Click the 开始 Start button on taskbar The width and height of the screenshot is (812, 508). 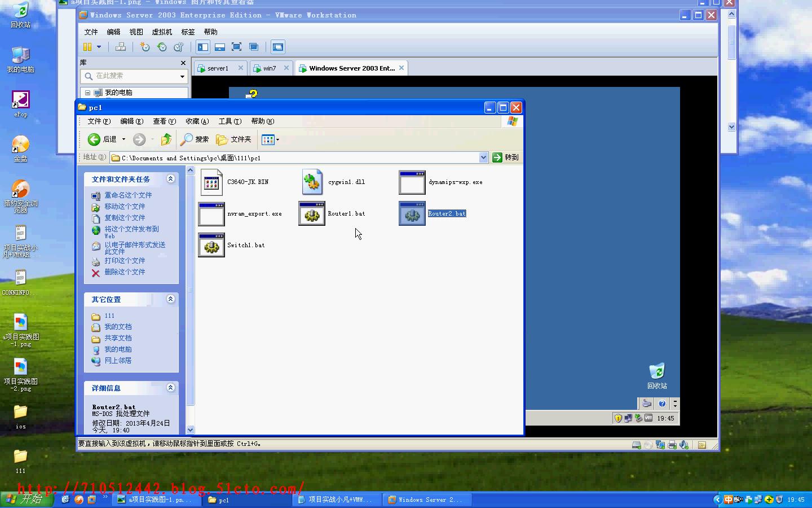pos(27,500)
